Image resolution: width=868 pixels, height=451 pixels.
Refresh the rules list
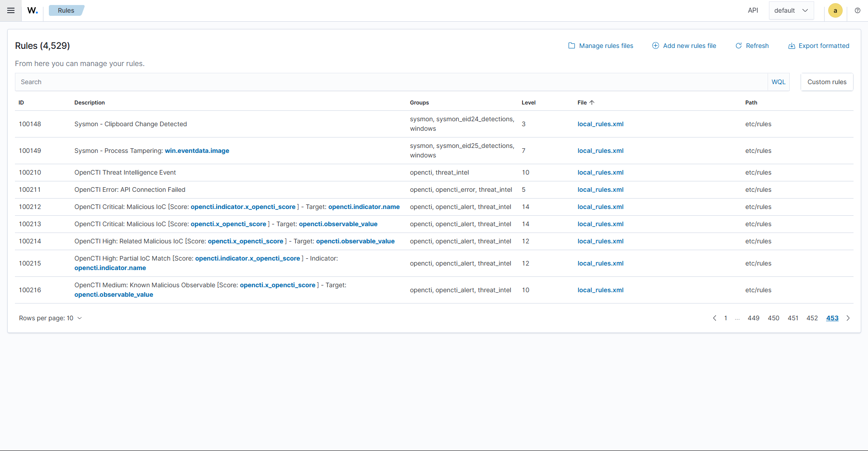[752, 46]
